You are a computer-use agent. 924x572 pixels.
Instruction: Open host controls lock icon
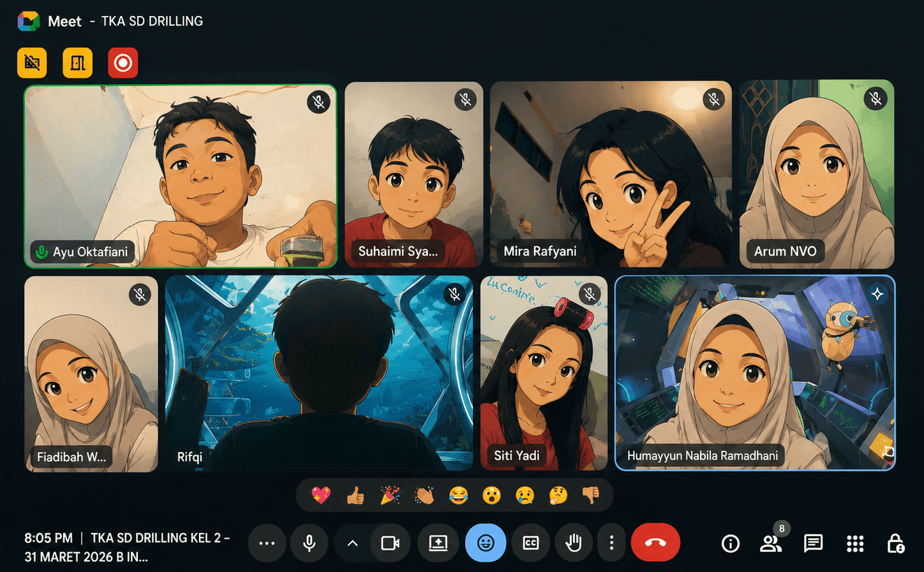pyautogui.click(x=895, y=543)
